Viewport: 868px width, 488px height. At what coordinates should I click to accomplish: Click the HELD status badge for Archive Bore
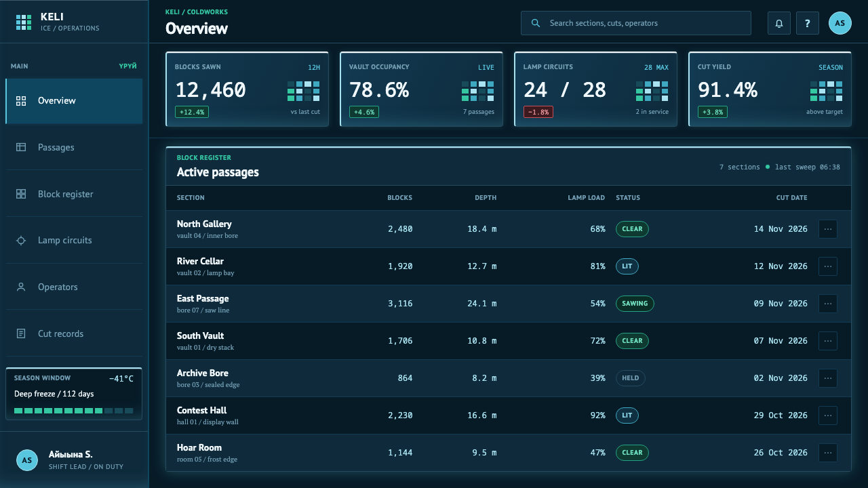click(631, 378)
